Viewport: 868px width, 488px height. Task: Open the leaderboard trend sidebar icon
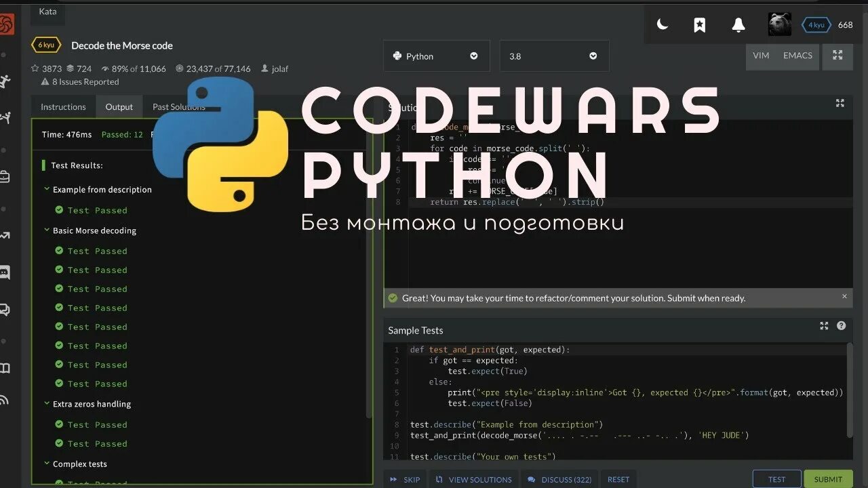[x=5, y=236]
